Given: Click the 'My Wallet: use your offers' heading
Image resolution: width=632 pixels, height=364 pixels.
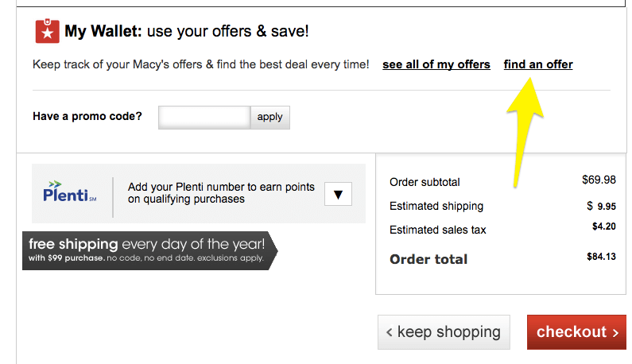Looking at the screenshot, I should coord(187,31).
